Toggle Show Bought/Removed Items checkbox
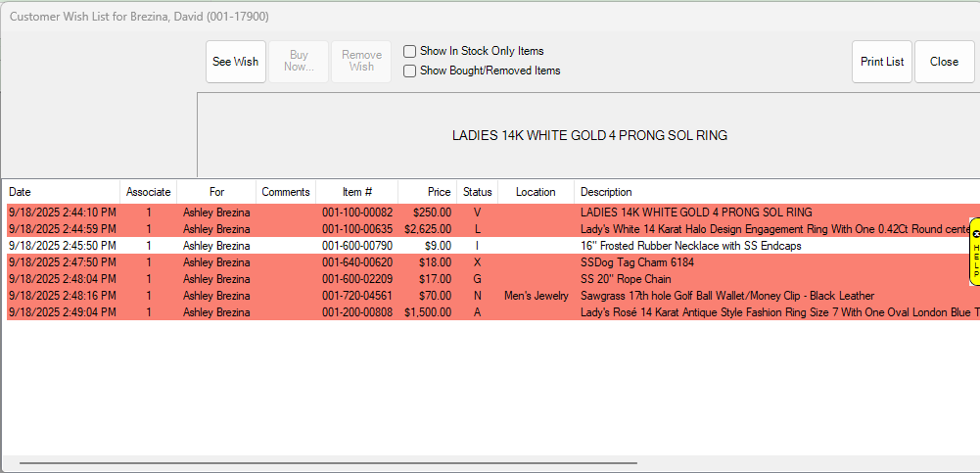The width and height of the screenshot is (980, 473). (x=411, y=71)
